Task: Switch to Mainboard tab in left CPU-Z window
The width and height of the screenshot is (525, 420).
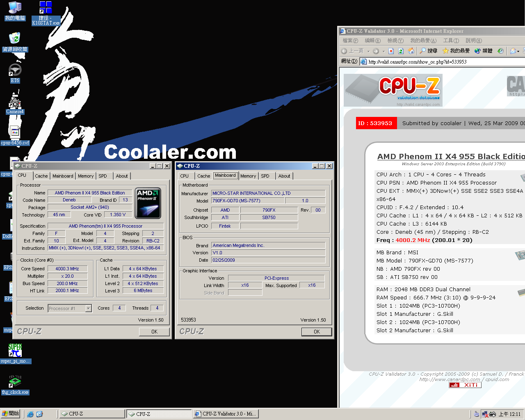Action: [x=63, y=176]
